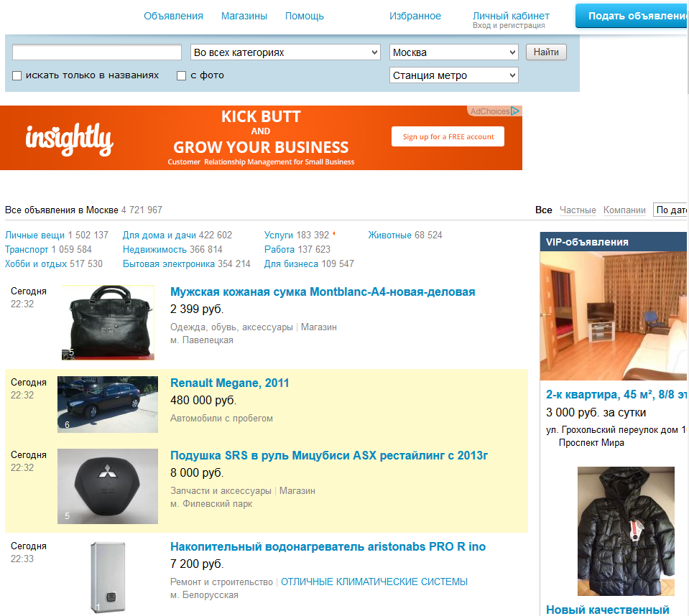Open the Москва city dropdown
The width and height of the screenshot is (689, 616).
tap(454, 52)
